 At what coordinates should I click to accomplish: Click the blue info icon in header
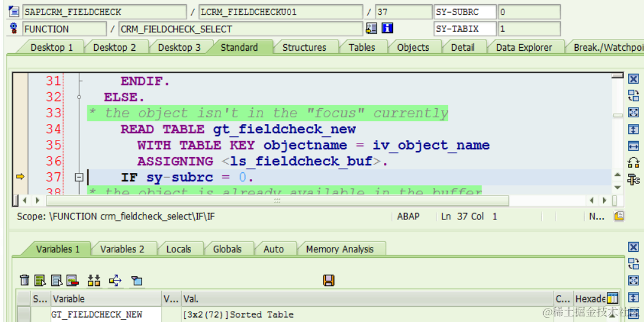[388, 28]
